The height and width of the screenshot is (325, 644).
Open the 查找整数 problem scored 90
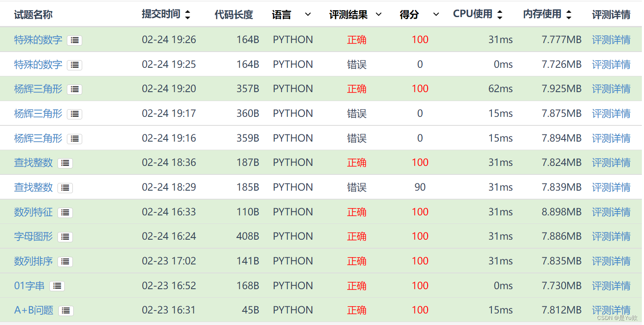[x=33, y=187]
